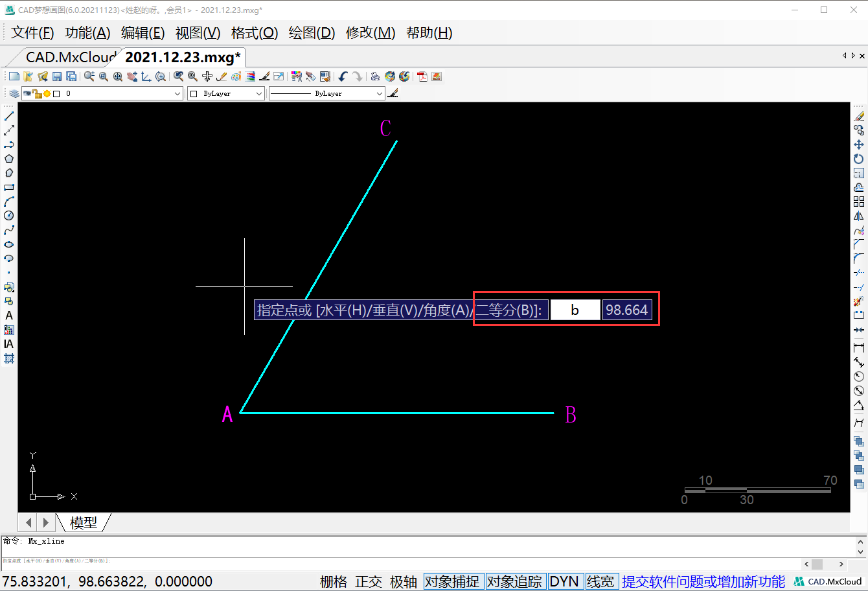Viewport: 868px width, 591px height.
Task: Toggle layer 0 lock icon
Action: (38, 93)
